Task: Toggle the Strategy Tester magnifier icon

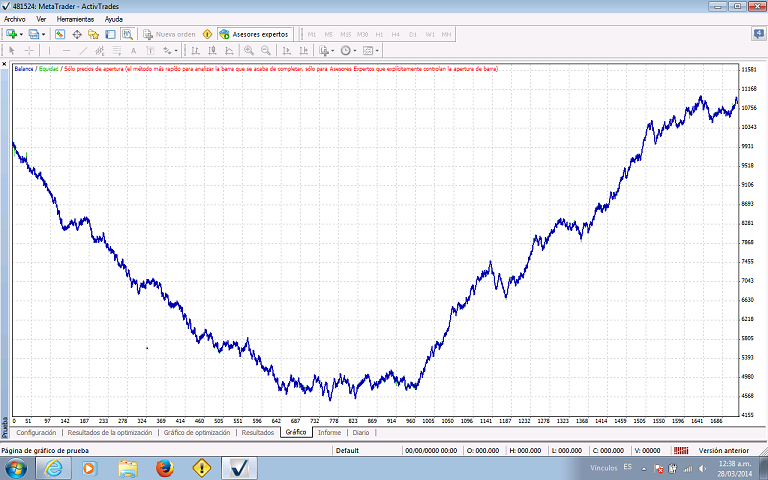Action: point(127,34)
